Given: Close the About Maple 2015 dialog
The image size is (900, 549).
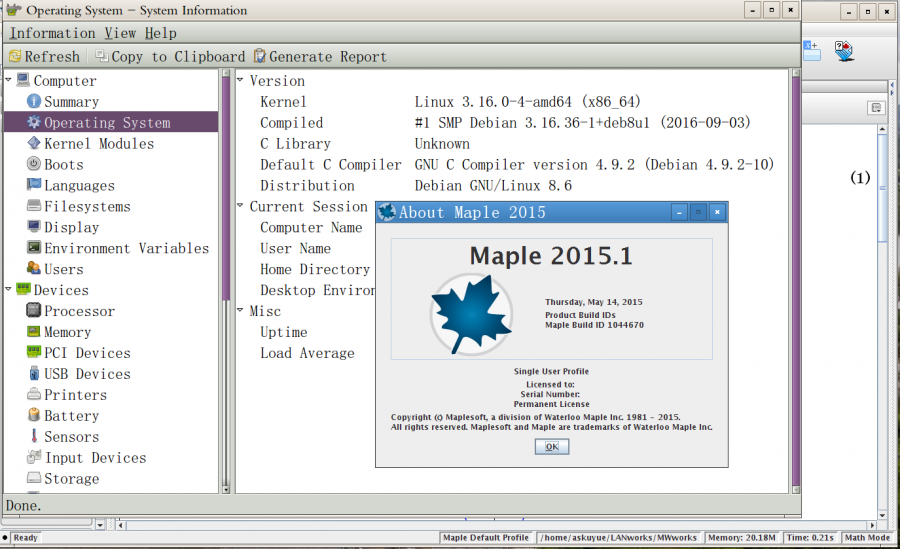Looking at the screenshot, I should click(x=717, y=212).
